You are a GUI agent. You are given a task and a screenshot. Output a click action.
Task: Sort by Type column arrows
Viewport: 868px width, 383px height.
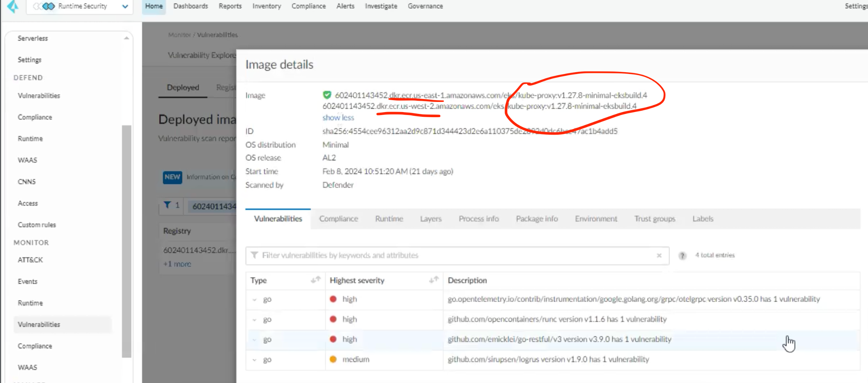315,280
